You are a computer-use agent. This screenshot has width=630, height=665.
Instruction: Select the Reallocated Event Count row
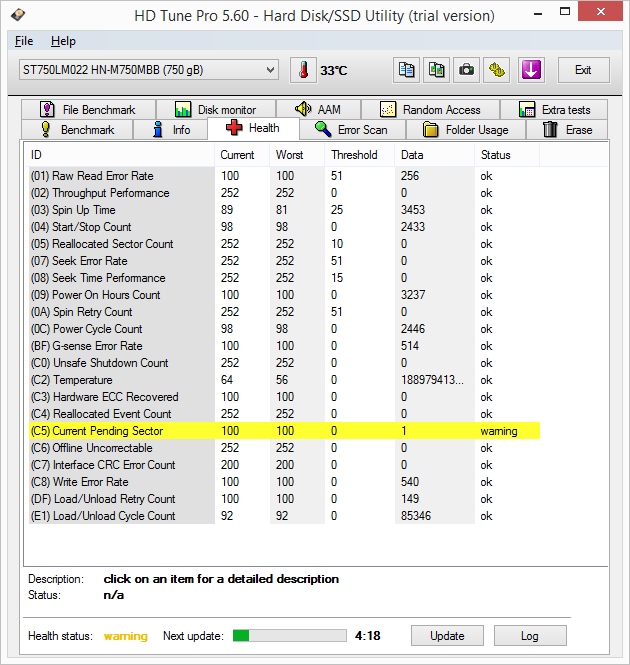pos(284,414)
